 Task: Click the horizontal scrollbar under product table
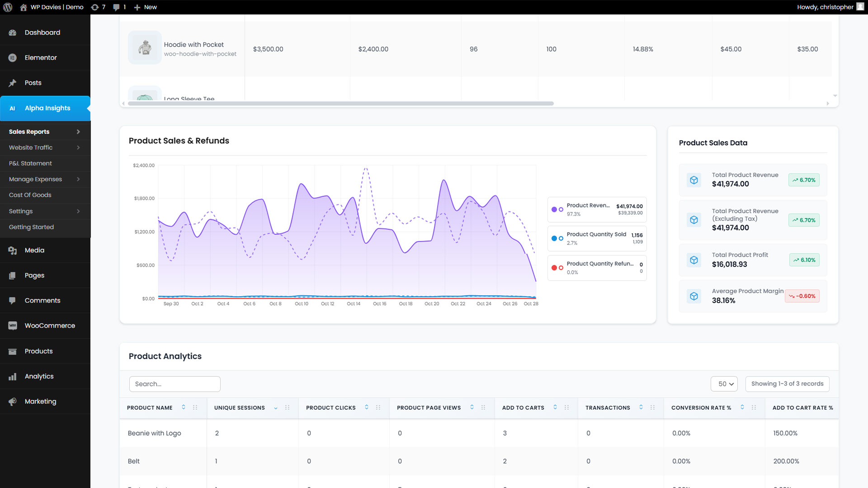click(x=340, y=103)
